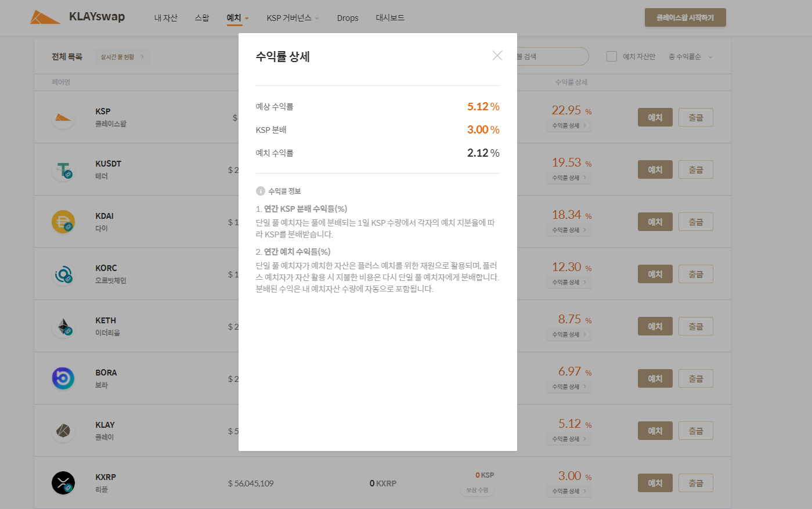Click 예치 button for KETH
Screen dimensions: 812x509
(x=655, y=326)
